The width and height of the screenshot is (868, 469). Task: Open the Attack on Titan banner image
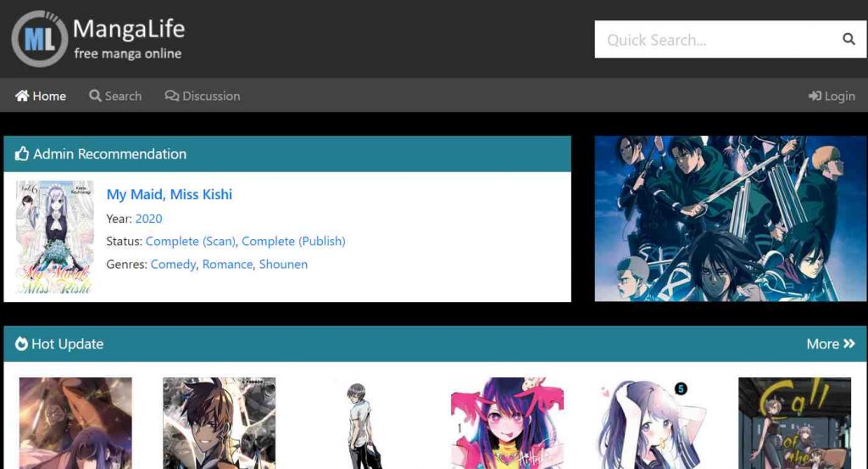730,218
